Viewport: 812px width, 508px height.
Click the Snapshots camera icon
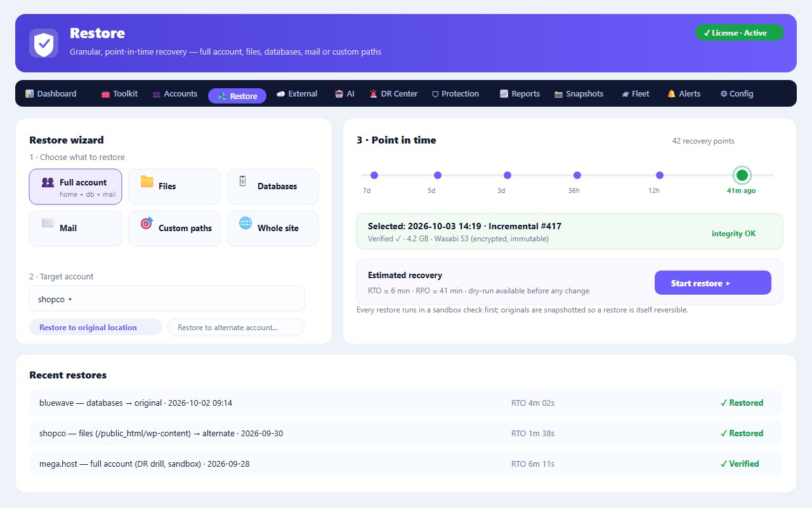click(x=558, y=94)
